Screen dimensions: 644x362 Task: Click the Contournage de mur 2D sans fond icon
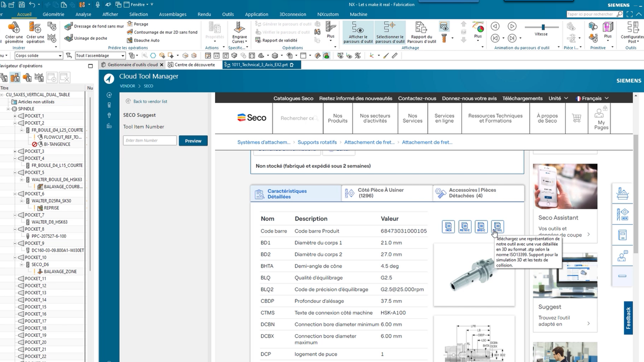(130, 32)
